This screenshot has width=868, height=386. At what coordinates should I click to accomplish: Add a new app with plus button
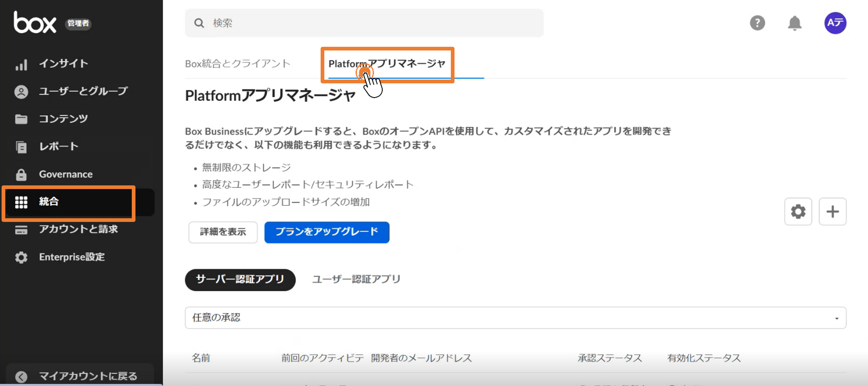tap(832, 211)
